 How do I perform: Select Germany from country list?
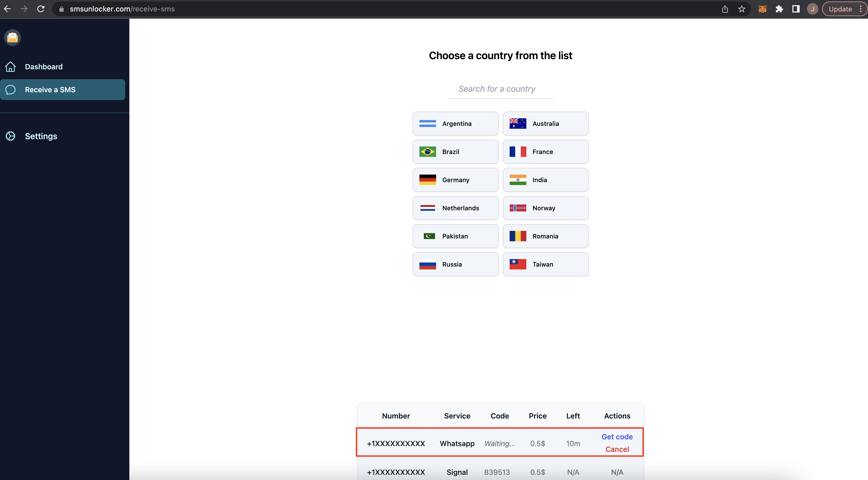(456, 180)
